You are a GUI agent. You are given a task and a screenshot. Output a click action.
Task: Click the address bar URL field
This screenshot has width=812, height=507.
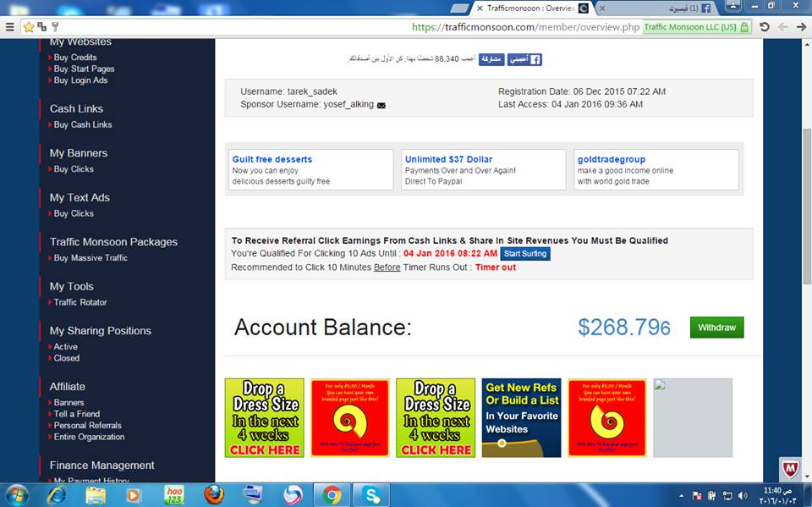[525, 27]
